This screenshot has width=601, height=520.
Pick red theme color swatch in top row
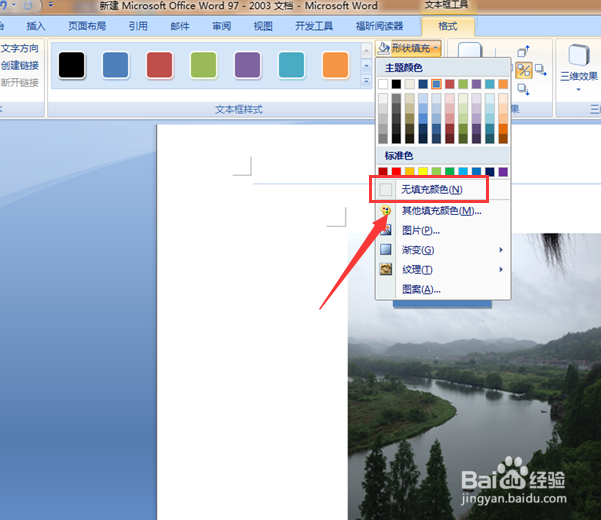click(450, 84)
